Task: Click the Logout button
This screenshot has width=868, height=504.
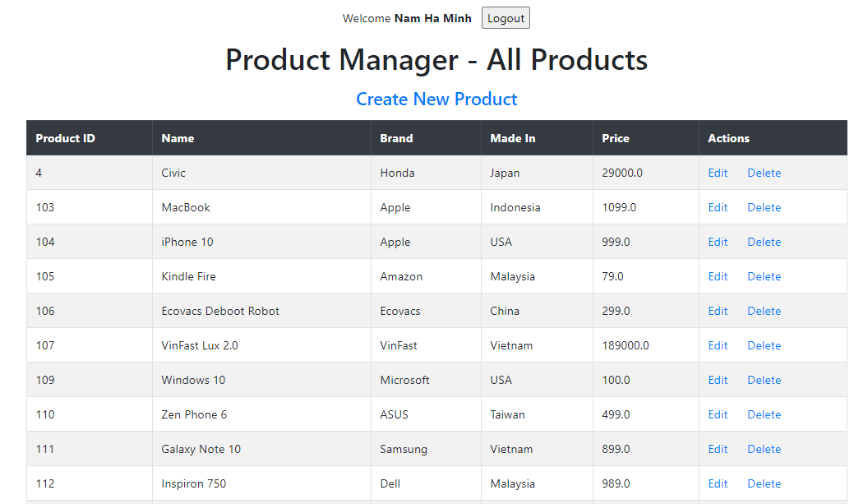Action: pos(506,18)
